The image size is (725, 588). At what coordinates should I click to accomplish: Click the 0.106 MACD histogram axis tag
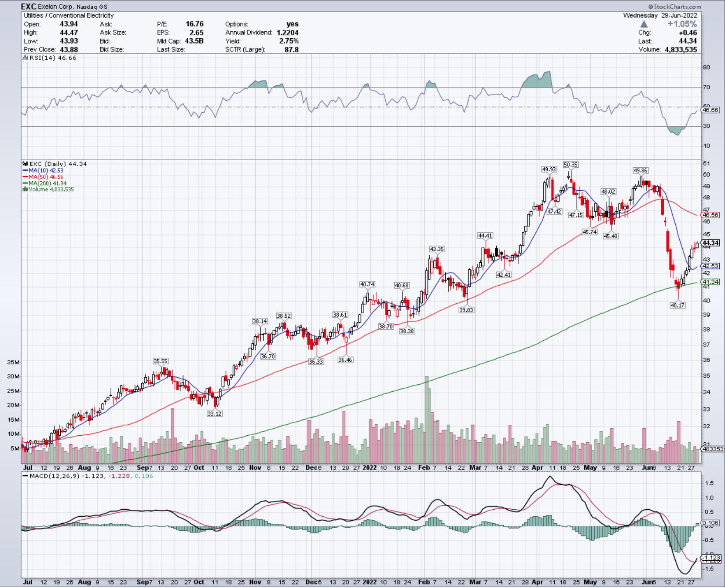tap(710, 523)
